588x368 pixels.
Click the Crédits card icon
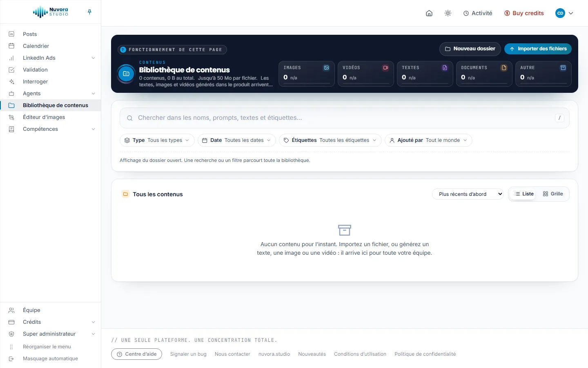(x=11, y=322)
